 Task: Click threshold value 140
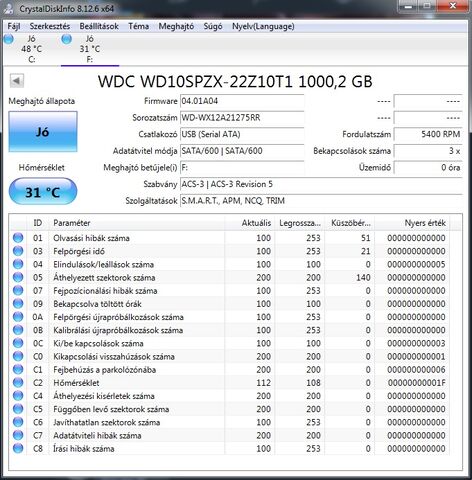click(x=363, y=277)
